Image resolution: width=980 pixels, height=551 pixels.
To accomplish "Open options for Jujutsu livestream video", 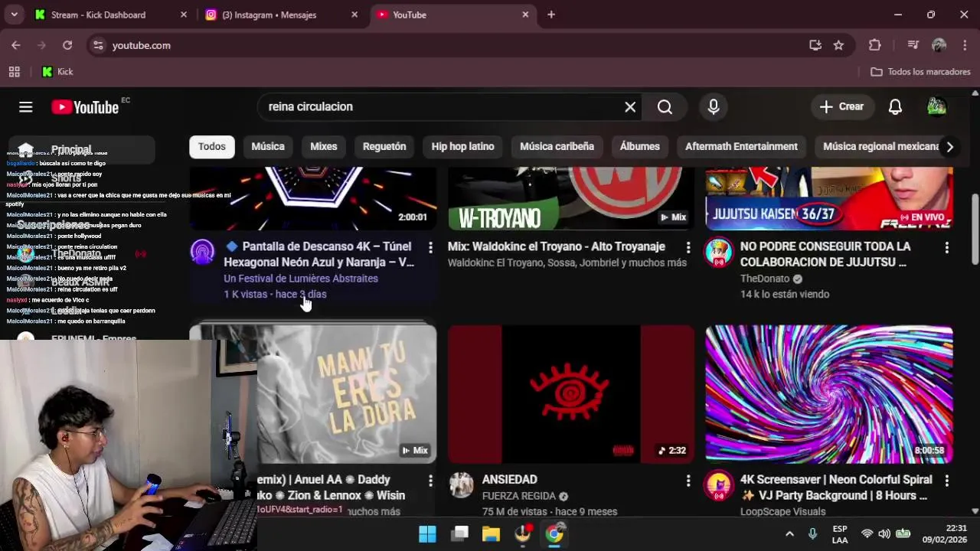I will [947, 247].
